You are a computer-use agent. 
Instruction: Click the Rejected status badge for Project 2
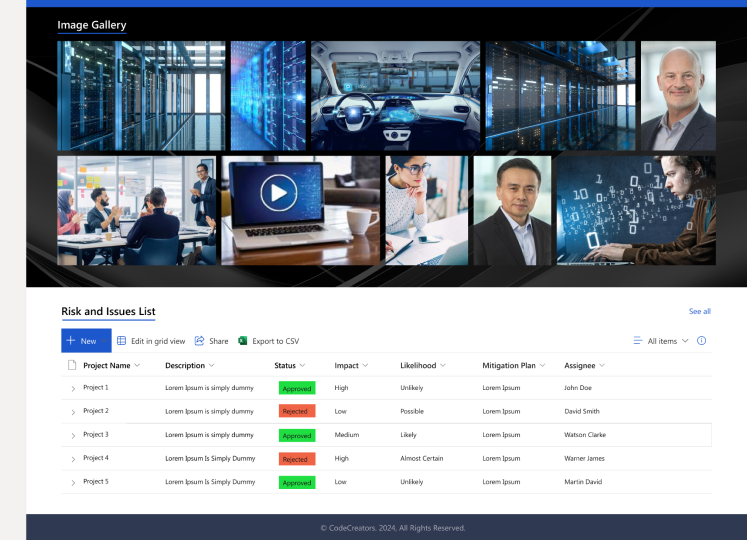pos(296,411)
